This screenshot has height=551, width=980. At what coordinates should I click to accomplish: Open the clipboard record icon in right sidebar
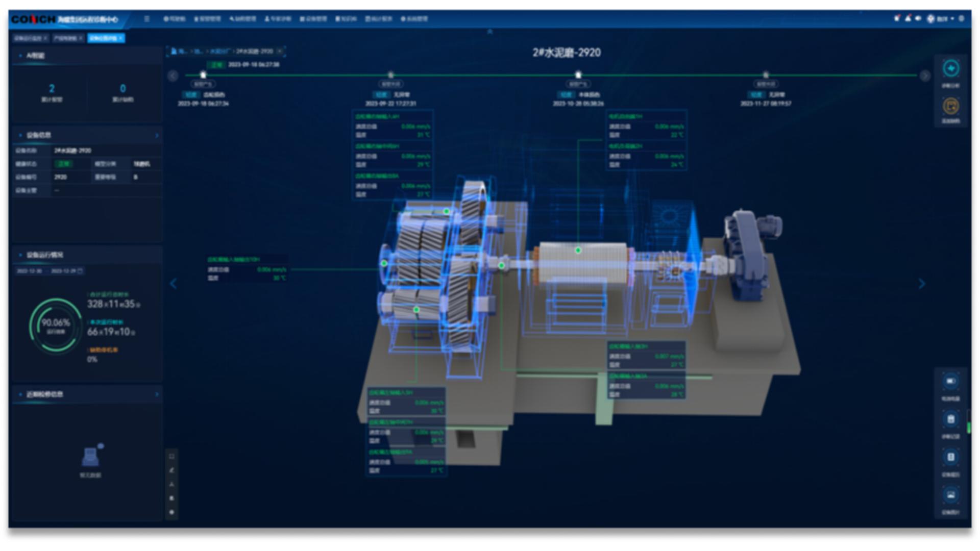tap(950, 419)
